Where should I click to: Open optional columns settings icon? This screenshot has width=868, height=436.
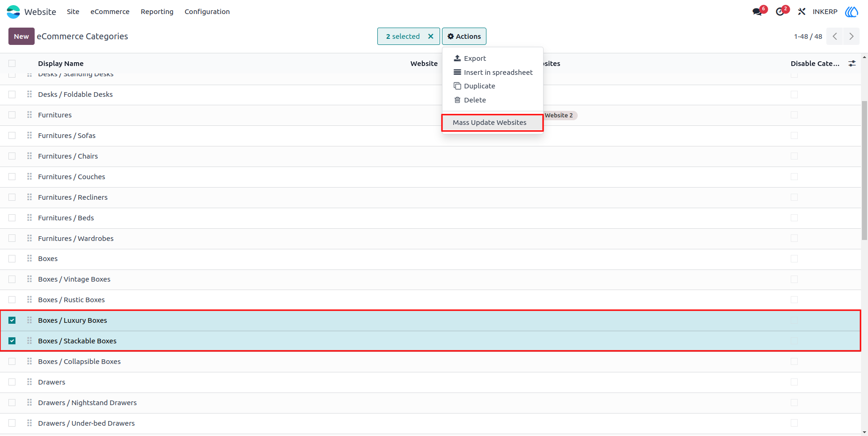coord(852,64)
